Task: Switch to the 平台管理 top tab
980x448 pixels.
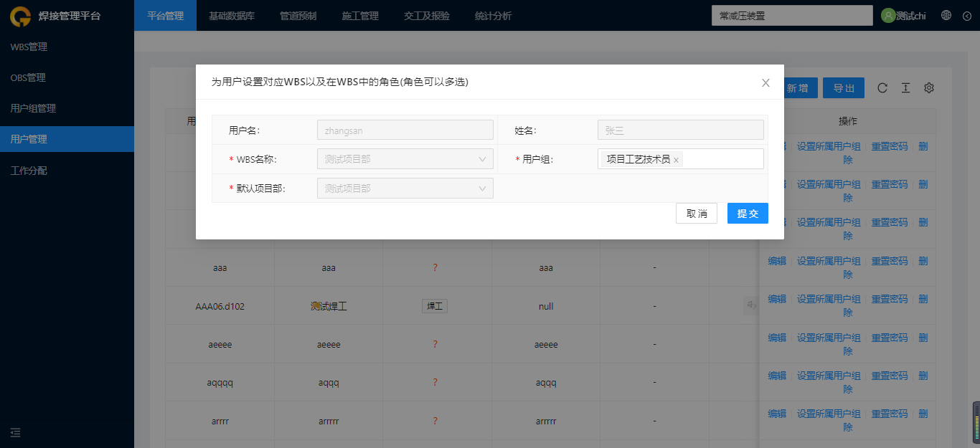Action: [x=165, y=15]
